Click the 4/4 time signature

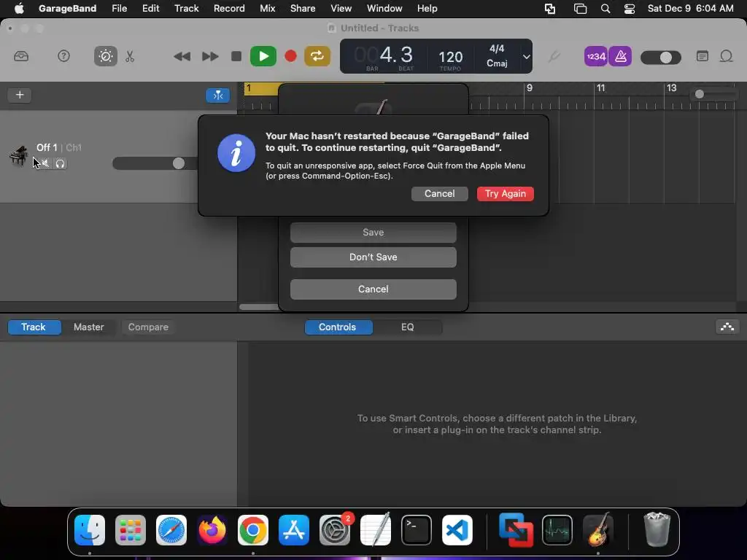pyautogui.click(x=496, y=49)
